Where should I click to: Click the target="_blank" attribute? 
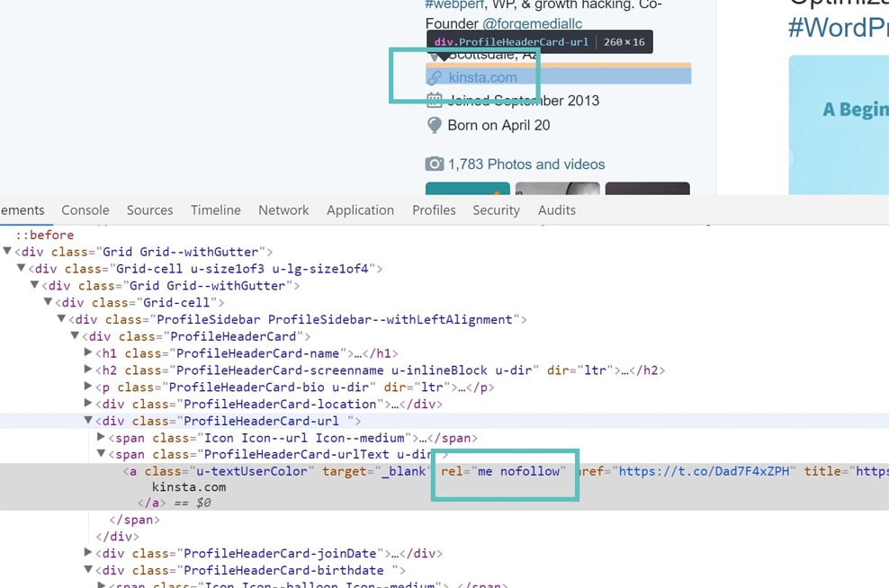point(376,471)
